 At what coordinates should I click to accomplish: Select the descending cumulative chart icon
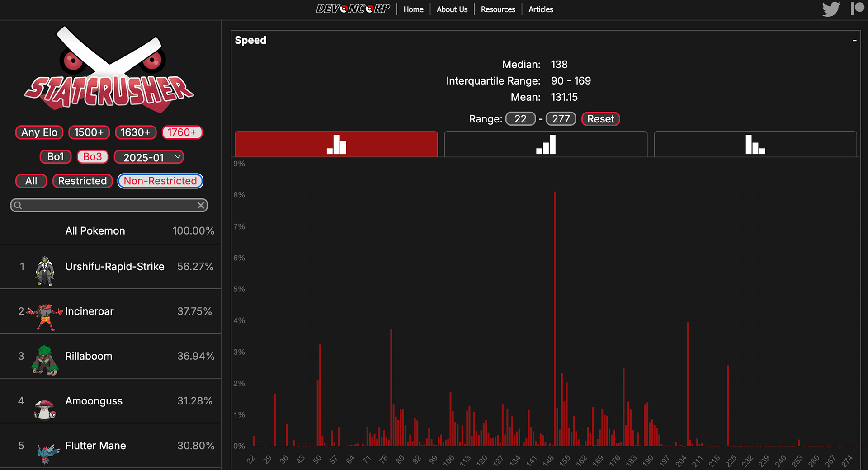pos(755,144)
